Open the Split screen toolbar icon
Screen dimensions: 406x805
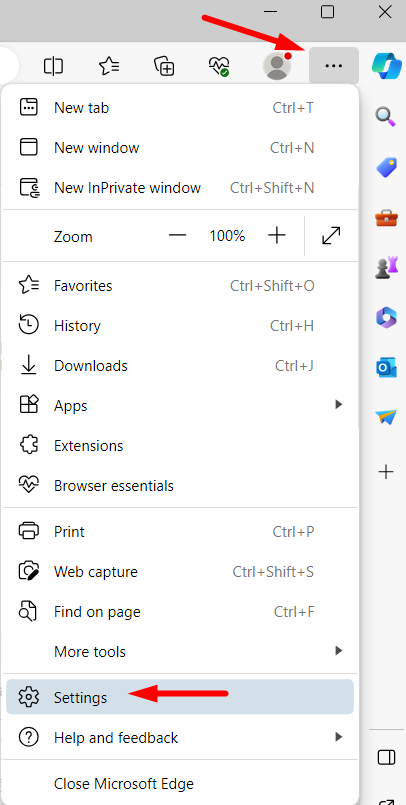pos(53,66)
